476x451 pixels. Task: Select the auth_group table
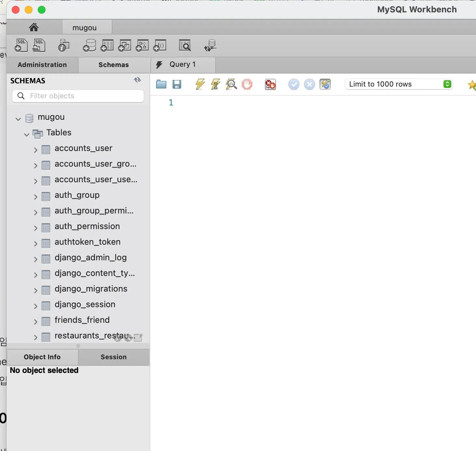77,195
